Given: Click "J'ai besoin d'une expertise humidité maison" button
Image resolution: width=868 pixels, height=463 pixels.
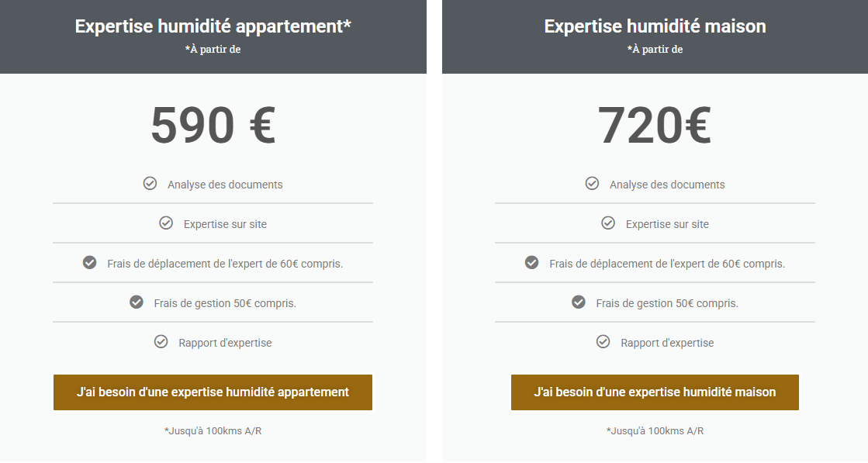Looking at the screenshot, I should click(655, 392).
